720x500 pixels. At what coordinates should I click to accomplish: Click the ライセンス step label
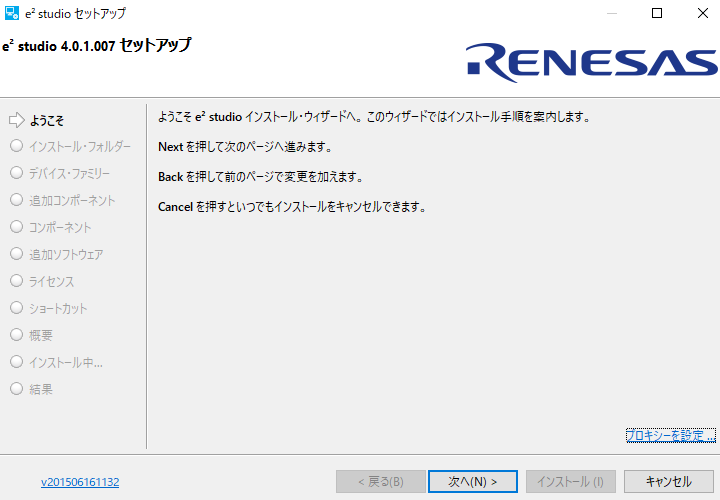point(51,281)
